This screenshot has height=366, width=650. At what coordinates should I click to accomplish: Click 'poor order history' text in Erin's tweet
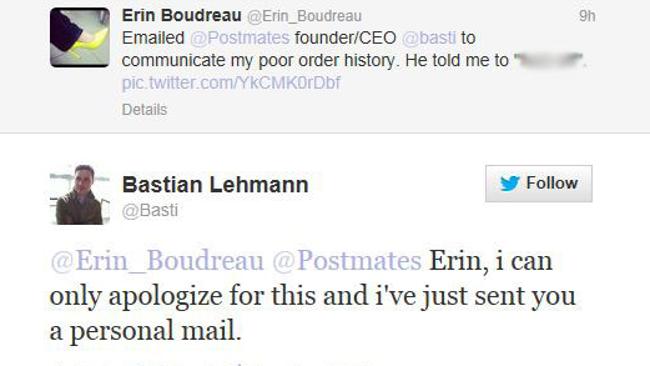coord(329,61)
